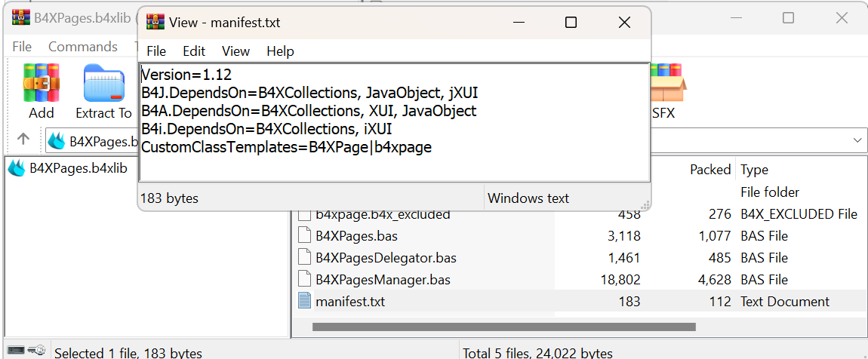Click the 1,077 packed size value
The width and height of the screenshot is (868, 359).
(715, 235)
